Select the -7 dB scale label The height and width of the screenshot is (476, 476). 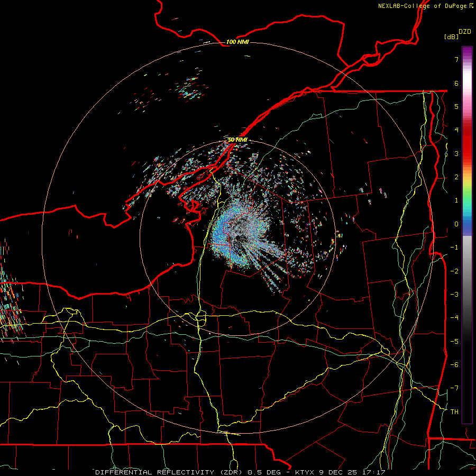(454, 388)
